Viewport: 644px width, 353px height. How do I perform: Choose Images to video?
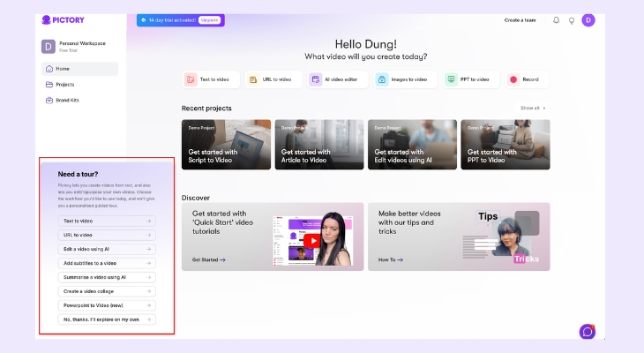[403, 79]
